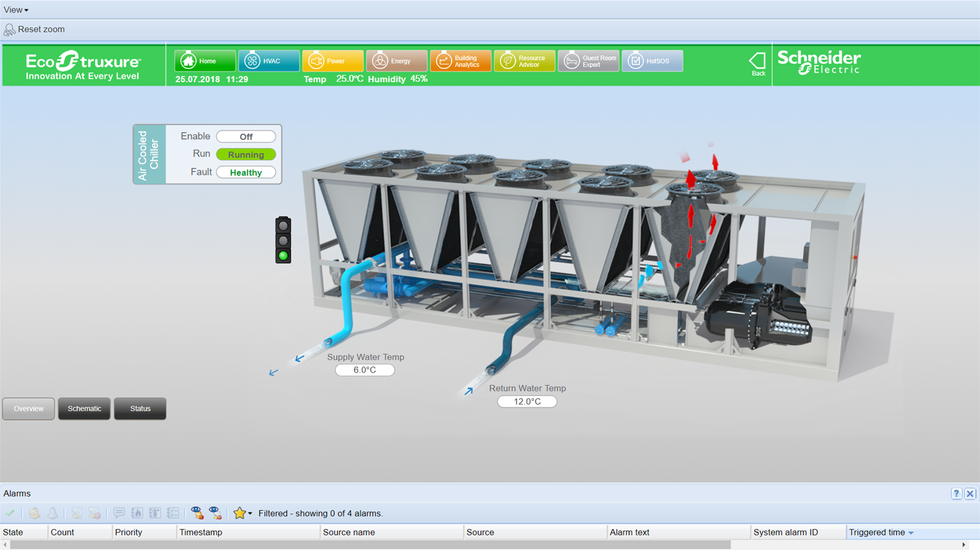This screenshot has height=551, width=980.
Task: Switch to the Status view
Action: (x=140, y=409)
